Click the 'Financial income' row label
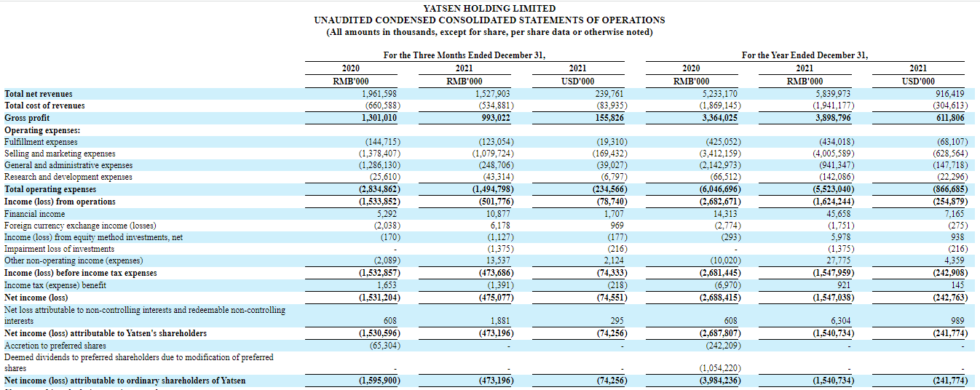The height and width of the screenshot is (390, 980). pos(34,214)
